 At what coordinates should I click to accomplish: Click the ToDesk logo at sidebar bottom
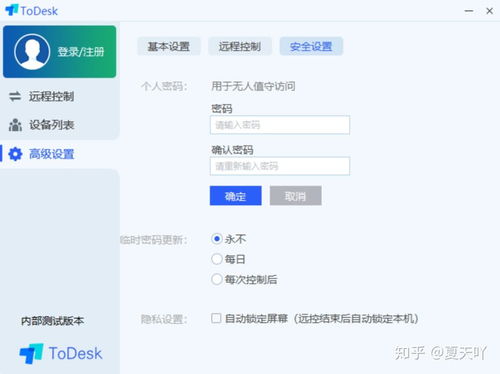[x=61, y=353]
